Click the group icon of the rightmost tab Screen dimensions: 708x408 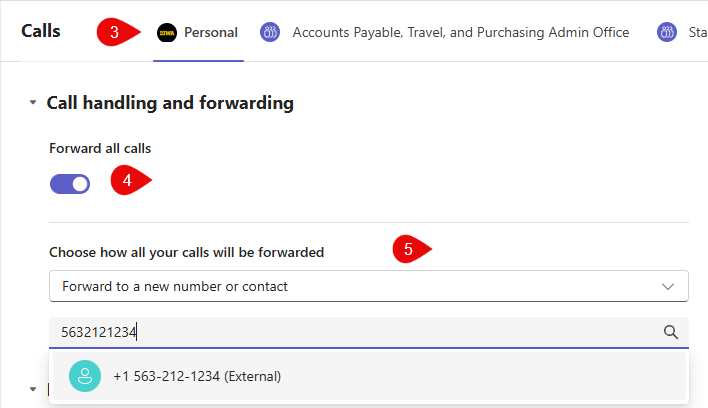coord(667,32)
